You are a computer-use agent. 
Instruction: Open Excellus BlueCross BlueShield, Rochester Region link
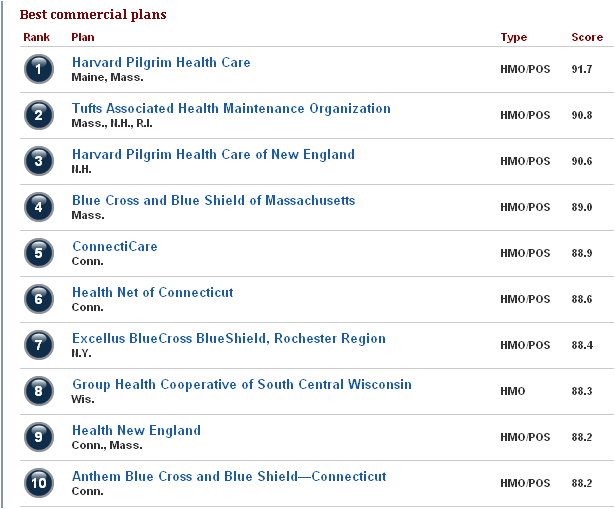click(x=228, y=338)
